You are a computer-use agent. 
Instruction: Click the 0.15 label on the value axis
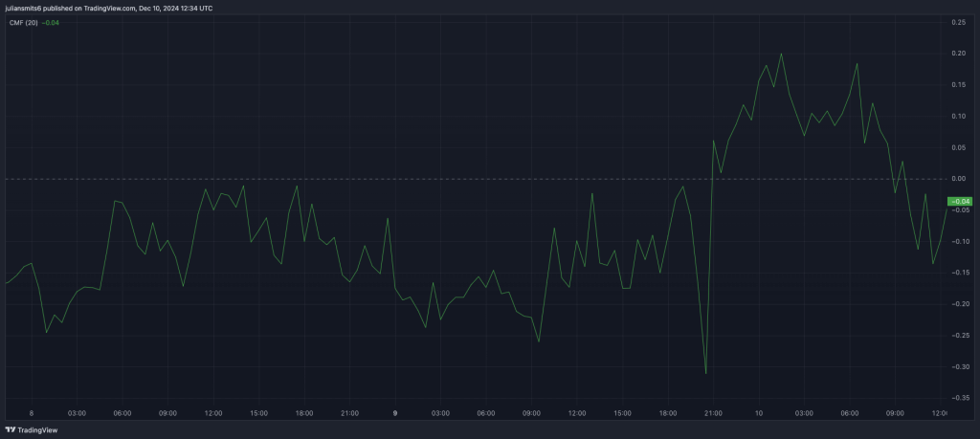click(x=958, y=85)
